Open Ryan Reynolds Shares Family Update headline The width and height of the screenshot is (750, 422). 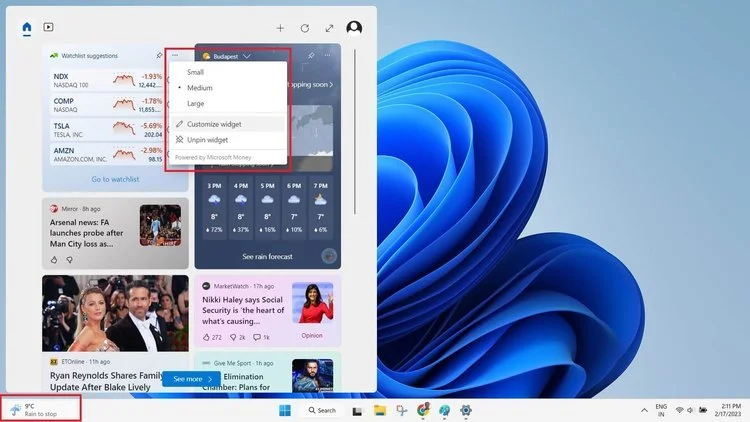click(106, 381)
